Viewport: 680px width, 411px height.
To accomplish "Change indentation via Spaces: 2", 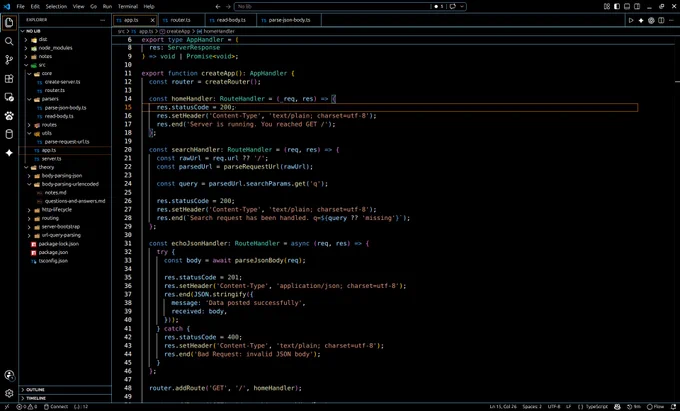I will [532, 407].
